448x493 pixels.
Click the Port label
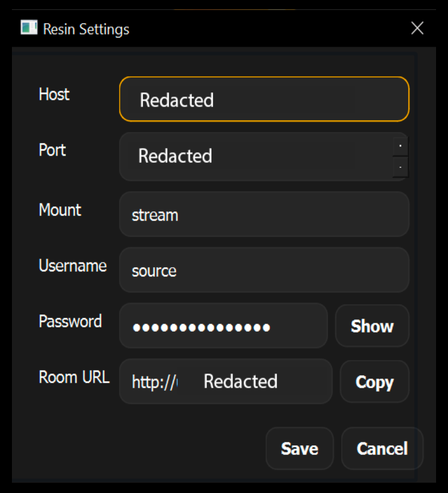pos(53,150)
